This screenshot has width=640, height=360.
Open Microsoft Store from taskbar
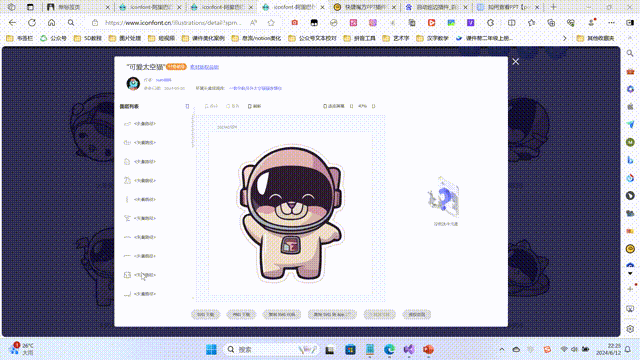(350, 349)
